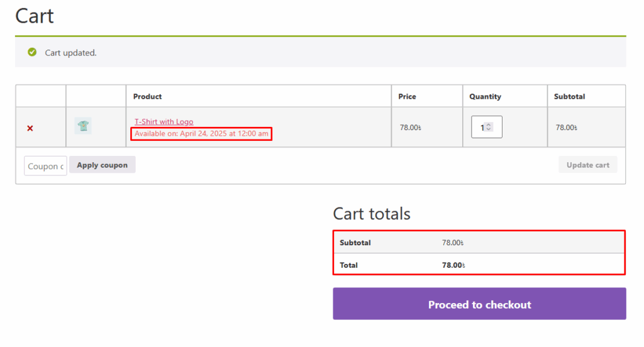
Task: Click the Subtotal row in Cart totals
Action: 479,242
